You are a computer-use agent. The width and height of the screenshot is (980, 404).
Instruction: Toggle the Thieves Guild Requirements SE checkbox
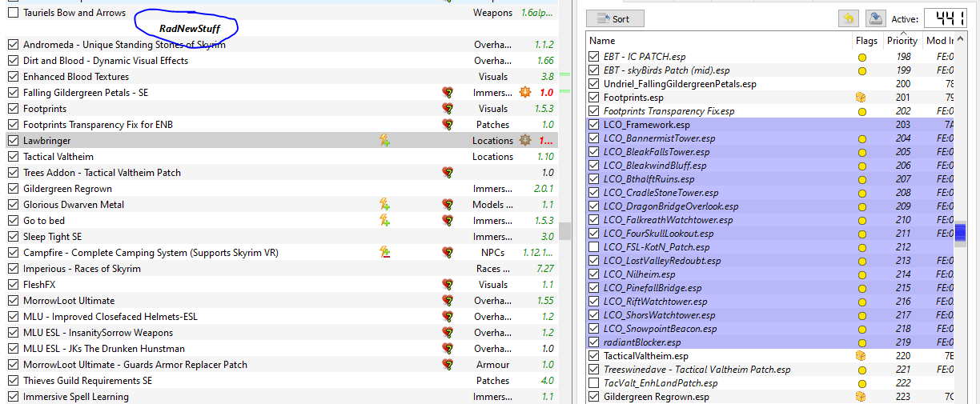(13, 381)
